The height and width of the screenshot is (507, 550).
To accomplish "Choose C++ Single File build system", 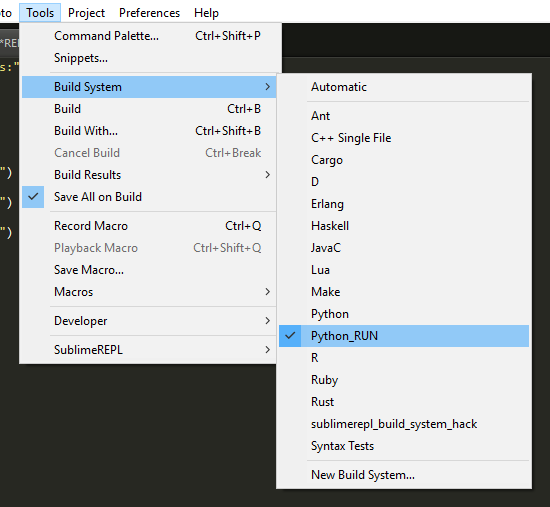I will 404,138.
